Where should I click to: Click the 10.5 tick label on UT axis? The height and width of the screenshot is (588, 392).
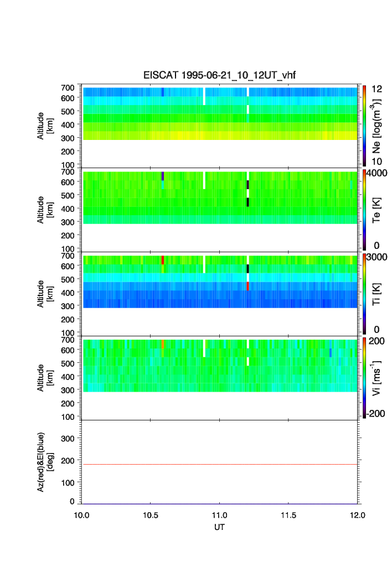point(151,515)
